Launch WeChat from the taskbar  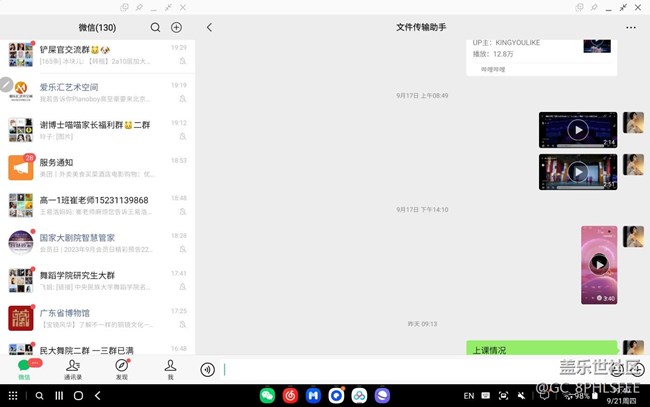267,396
